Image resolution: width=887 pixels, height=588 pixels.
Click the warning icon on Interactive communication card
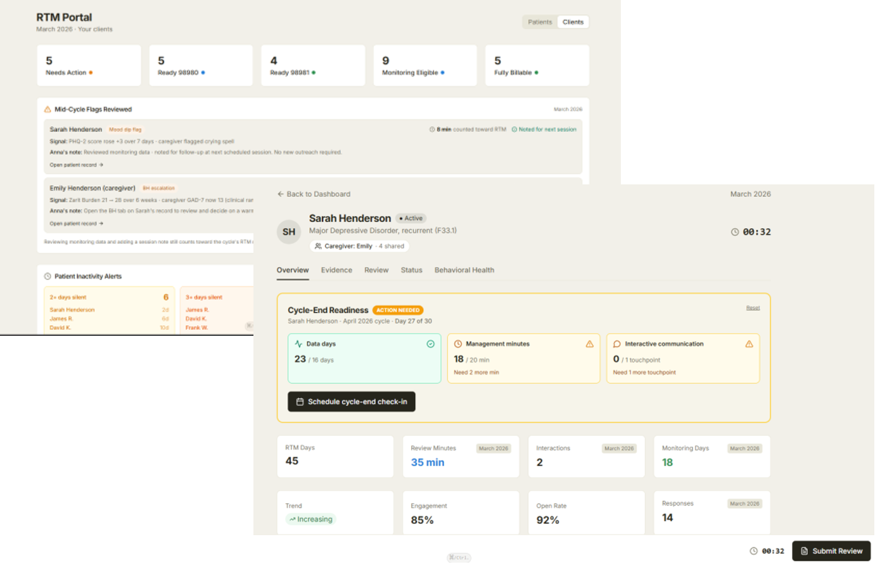point(750,344)
